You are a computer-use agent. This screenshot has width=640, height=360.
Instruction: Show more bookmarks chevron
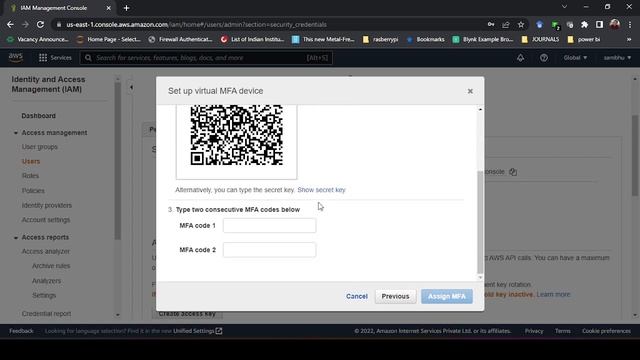629,39
